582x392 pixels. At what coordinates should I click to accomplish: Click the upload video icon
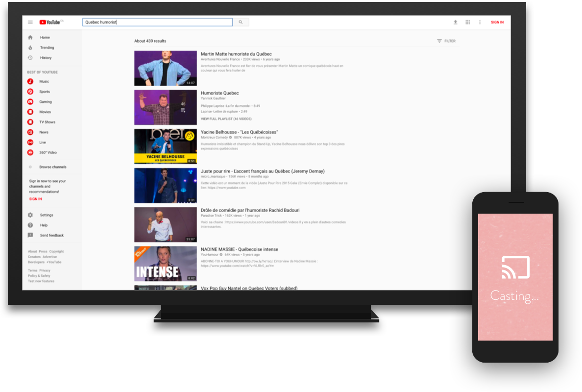point(456,22)
